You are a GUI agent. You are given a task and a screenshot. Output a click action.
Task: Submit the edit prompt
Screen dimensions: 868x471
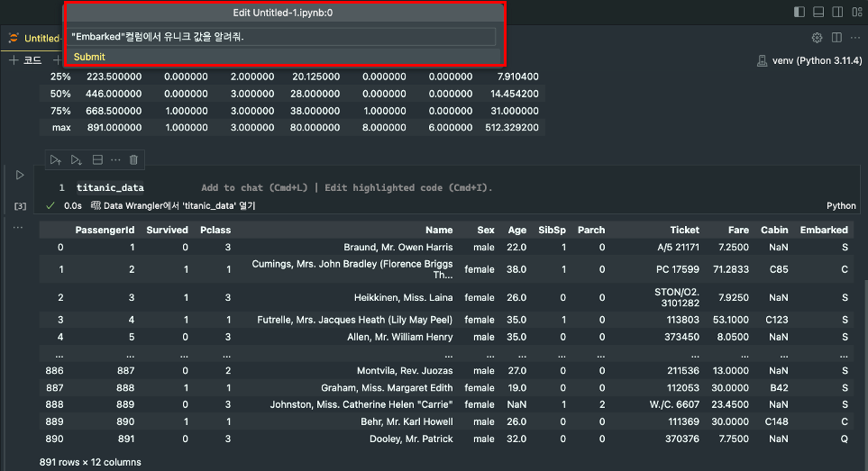89,57
